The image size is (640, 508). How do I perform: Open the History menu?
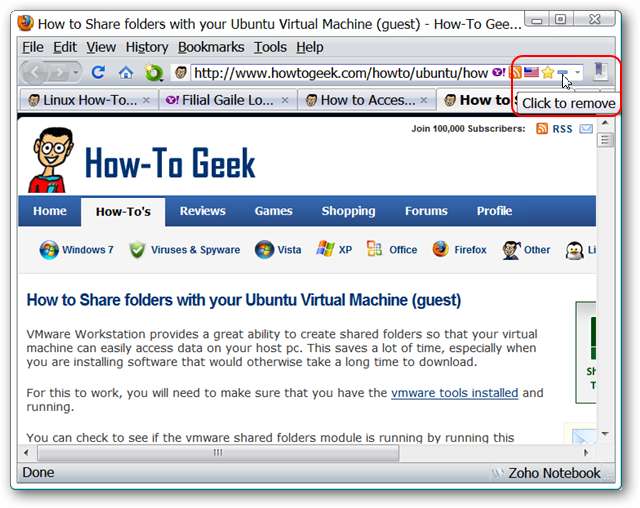coord(147,47)
